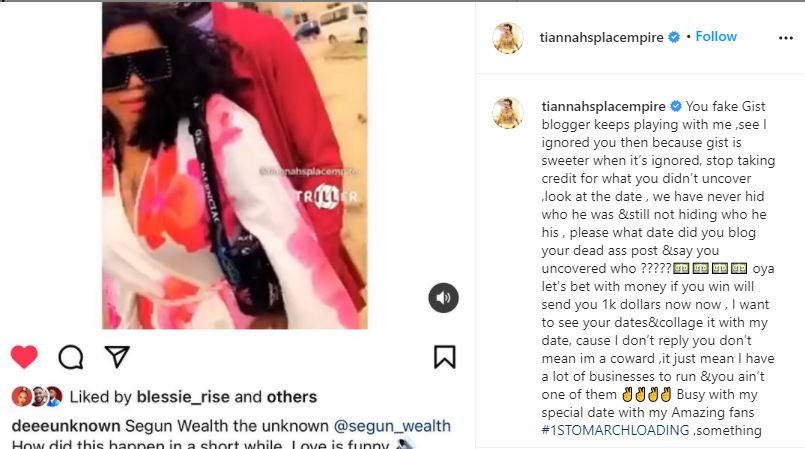Open #1STOMARCHLOADING hashtag
Screen dimensions: 805x449
point(615,430)
